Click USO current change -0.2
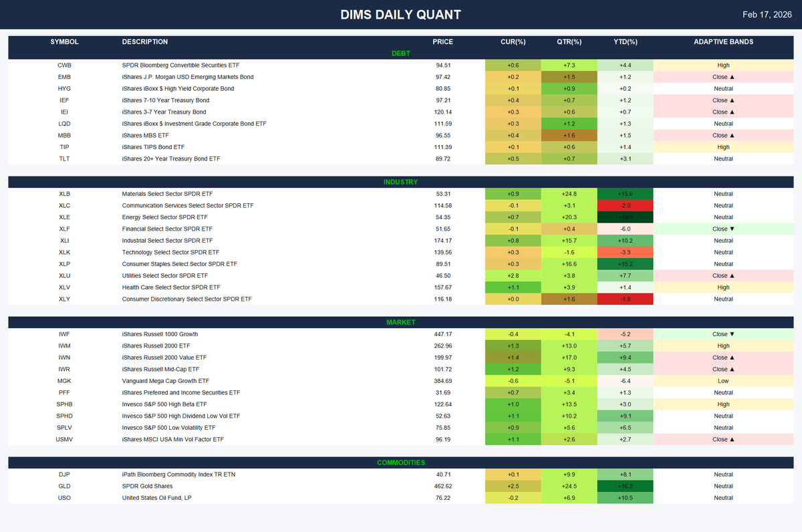Viewport: 802px width, 532px height. 513,498
